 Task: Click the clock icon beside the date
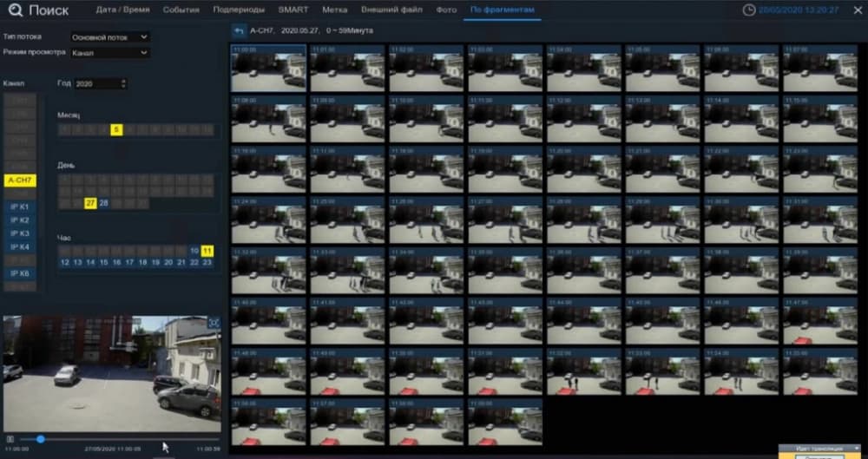click(x=749, y=10)
